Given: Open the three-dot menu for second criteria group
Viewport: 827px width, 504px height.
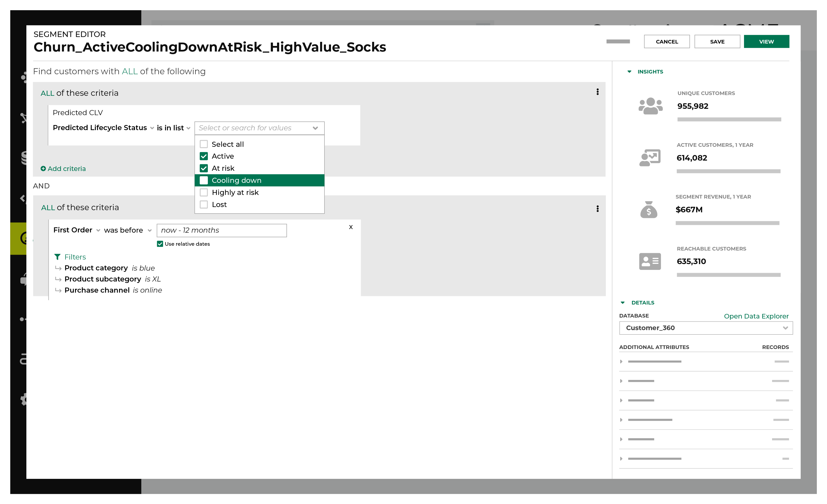Looking at the screenshot, I should 597,209.
